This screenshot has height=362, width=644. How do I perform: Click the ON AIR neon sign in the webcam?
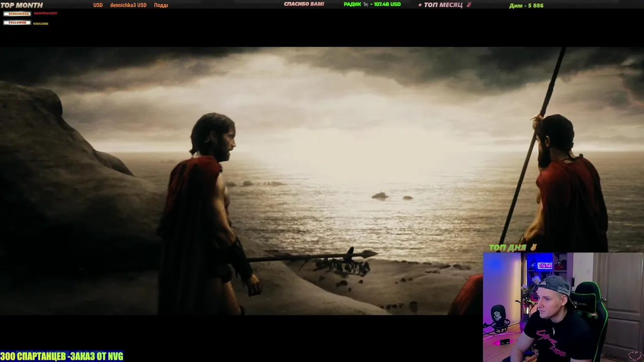click(x=545, y=265)
